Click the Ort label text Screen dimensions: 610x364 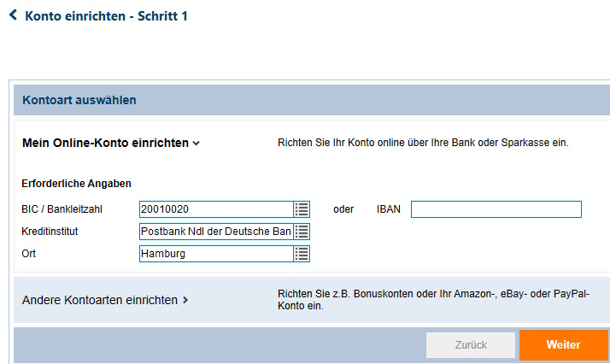(x=29, y=254)
